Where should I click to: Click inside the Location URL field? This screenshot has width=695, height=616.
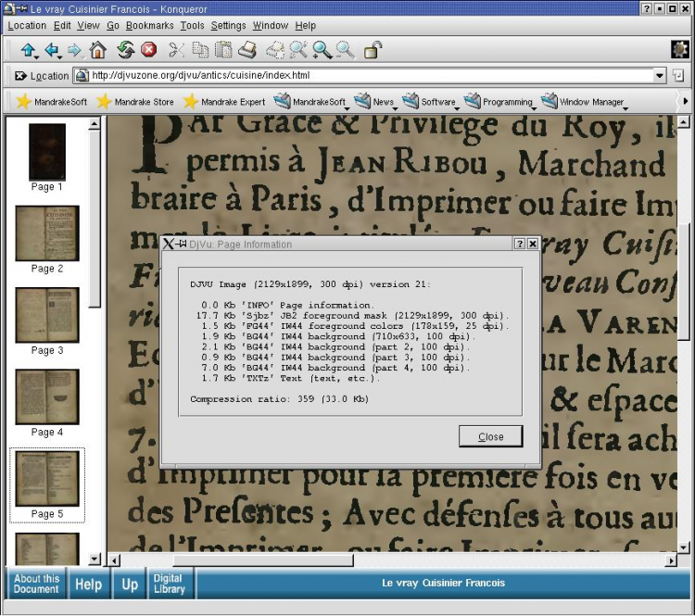371,76
